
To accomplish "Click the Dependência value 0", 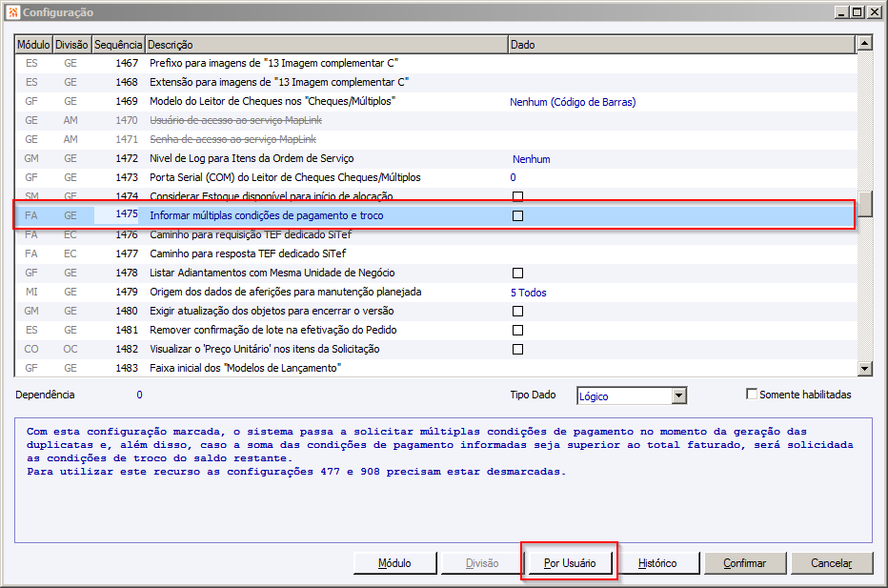I will coord(139,395).
